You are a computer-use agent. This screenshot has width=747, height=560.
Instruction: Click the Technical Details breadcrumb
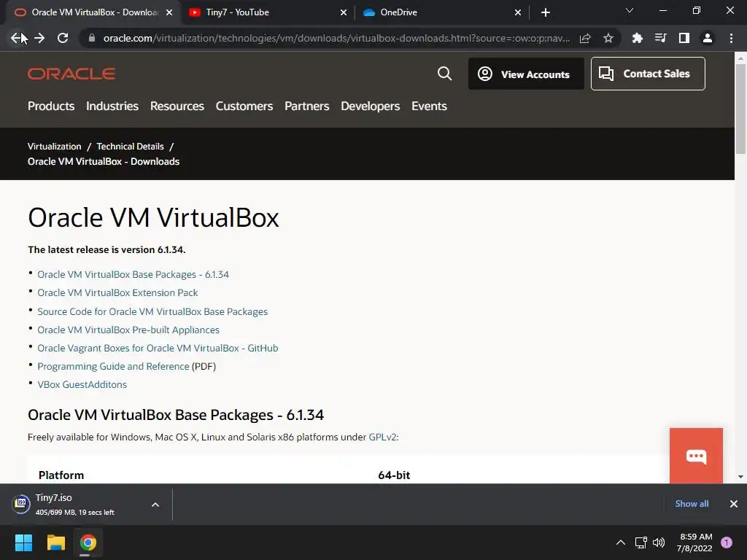pos(130,147)
